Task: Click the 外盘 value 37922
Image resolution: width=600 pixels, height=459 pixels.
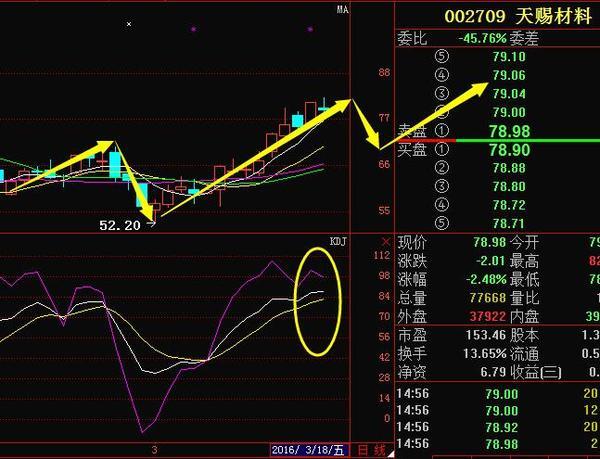Action: [x=488, y=316]
